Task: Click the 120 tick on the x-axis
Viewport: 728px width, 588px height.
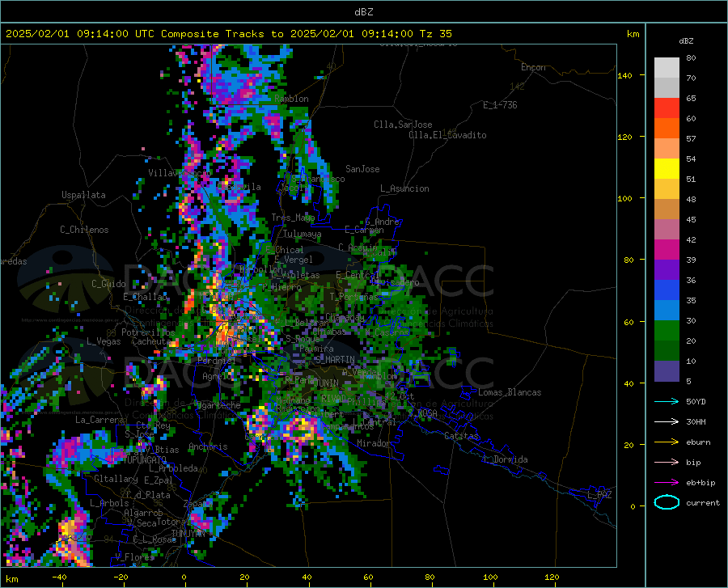Action: coord(552,577)
